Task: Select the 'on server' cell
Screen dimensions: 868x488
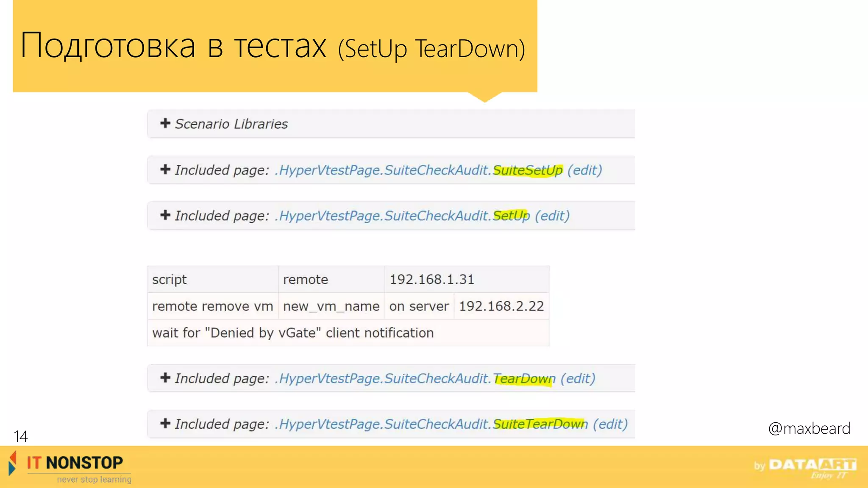Action: tap(419, 306)
